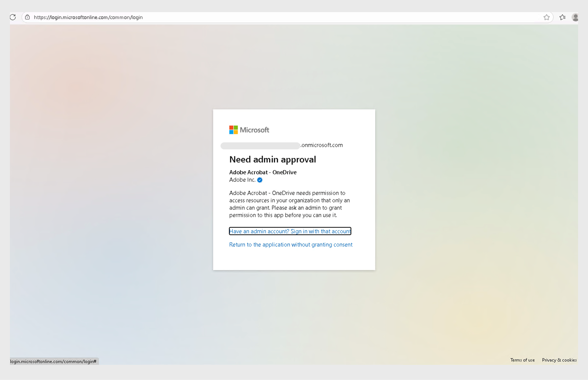Click the blue verified publisher badge beside Adobe Inc.
The height and width of the screenshot is (380, 588).
point(259,180)
